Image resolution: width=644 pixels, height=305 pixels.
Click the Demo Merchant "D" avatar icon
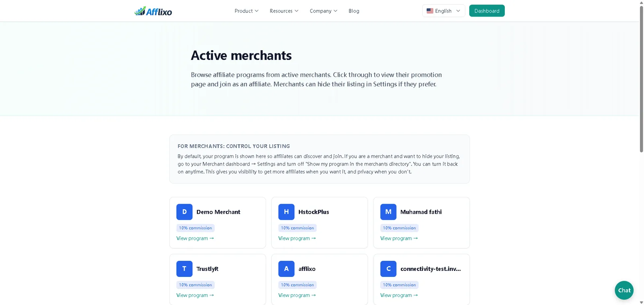pyautogui.click(x=184, y=212)
